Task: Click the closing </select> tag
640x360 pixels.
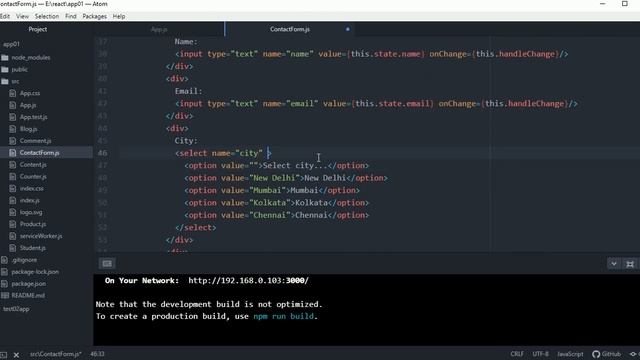Action: point(196,228)
